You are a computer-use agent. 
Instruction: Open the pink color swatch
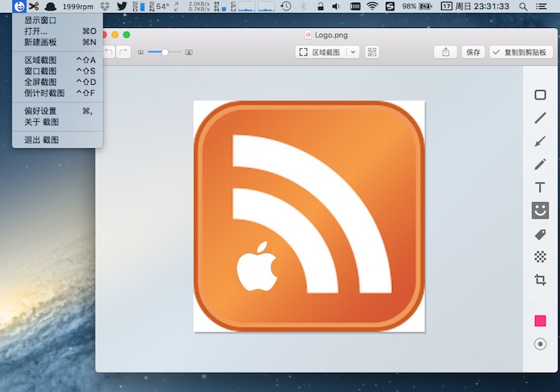[540, 321]
